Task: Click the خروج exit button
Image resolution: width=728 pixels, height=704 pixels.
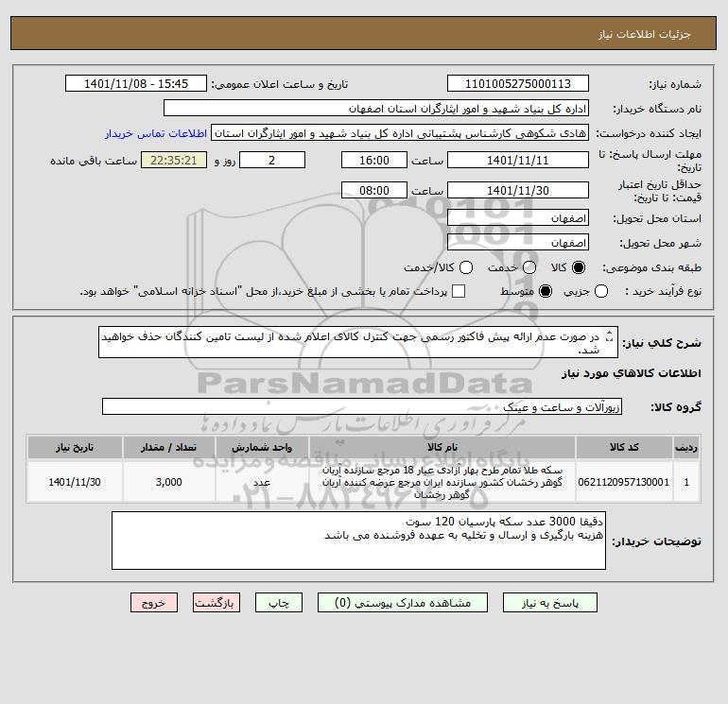Action: 154,603
